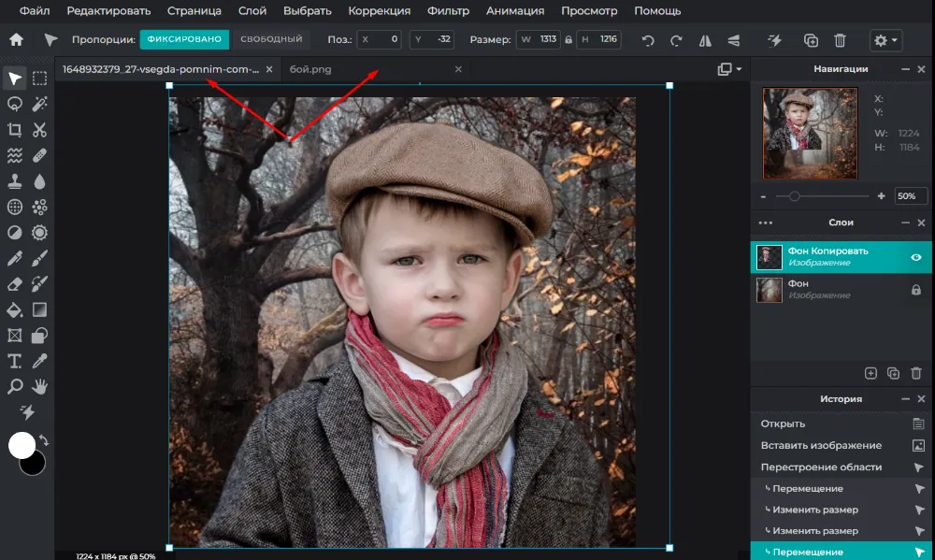Click the Flip horizontal icon in options bar
This screenshot has width=935, height=560.
(x=704, y=40)
